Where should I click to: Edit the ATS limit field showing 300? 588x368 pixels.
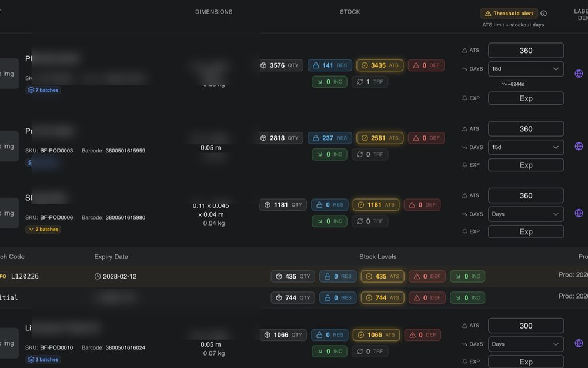pos(526,326)
